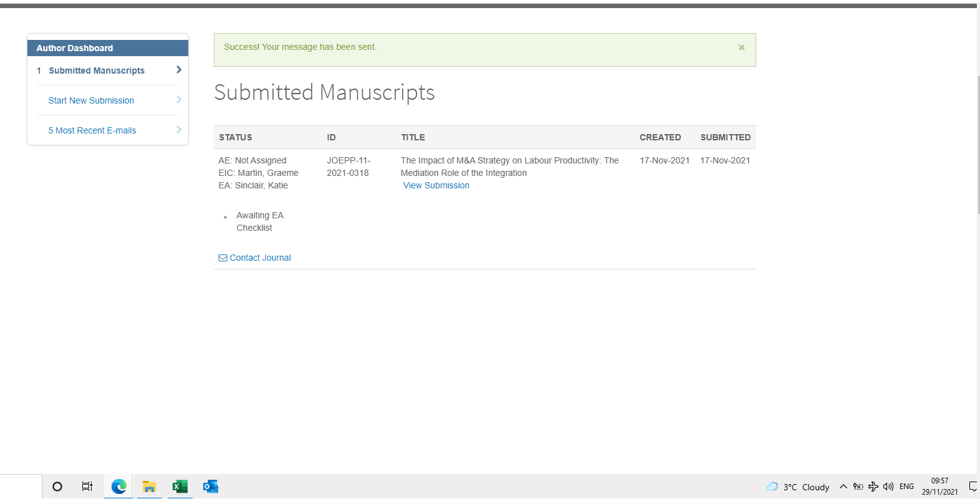
Task: Open the notification center icon
Action: pyautogui.click(x=973, y=487)
